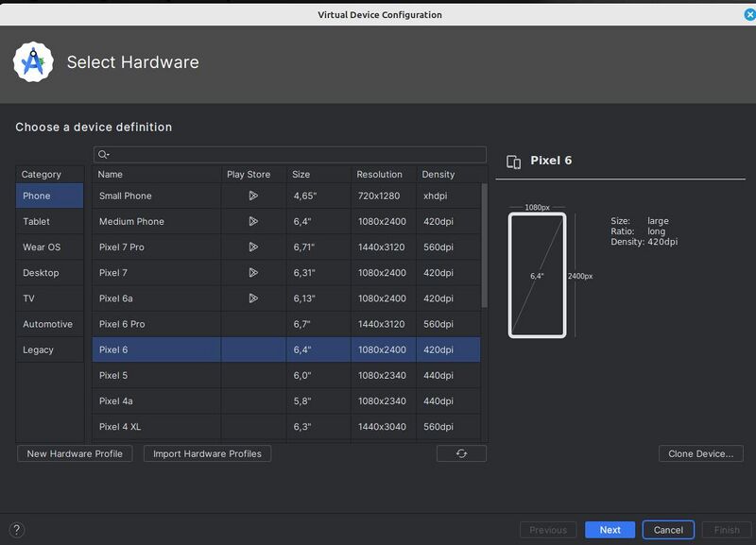
Task: Select the Desktop category
Action: tap(50, 273)
